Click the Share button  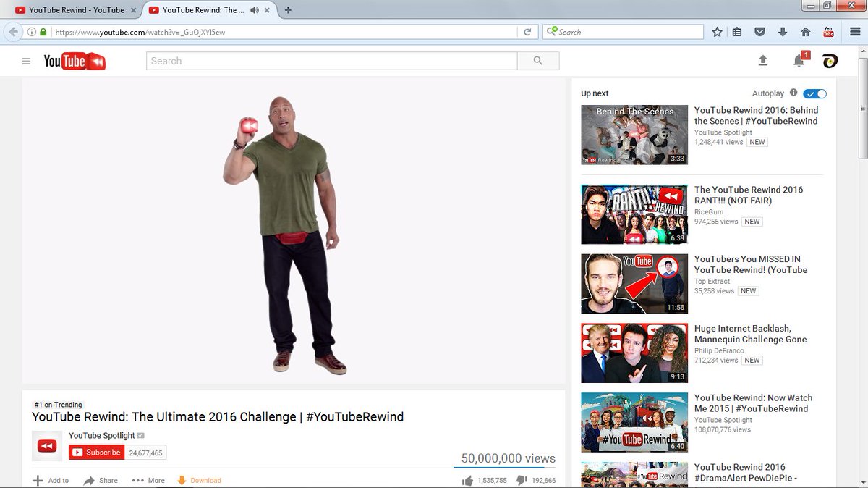(101, 481)
